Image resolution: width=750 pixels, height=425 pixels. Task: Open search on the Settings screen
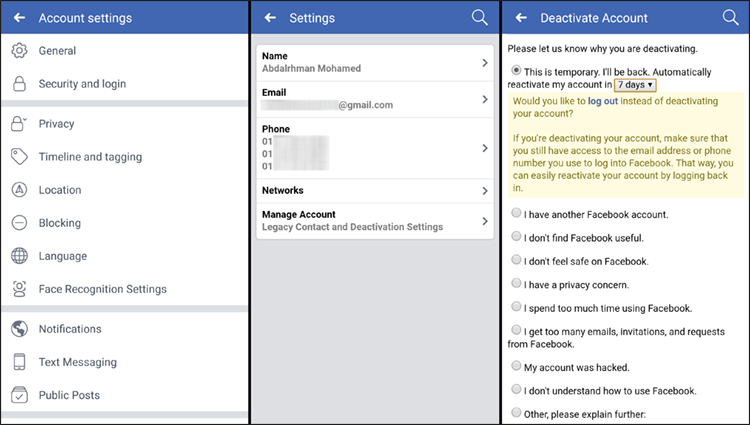(479, 18)
